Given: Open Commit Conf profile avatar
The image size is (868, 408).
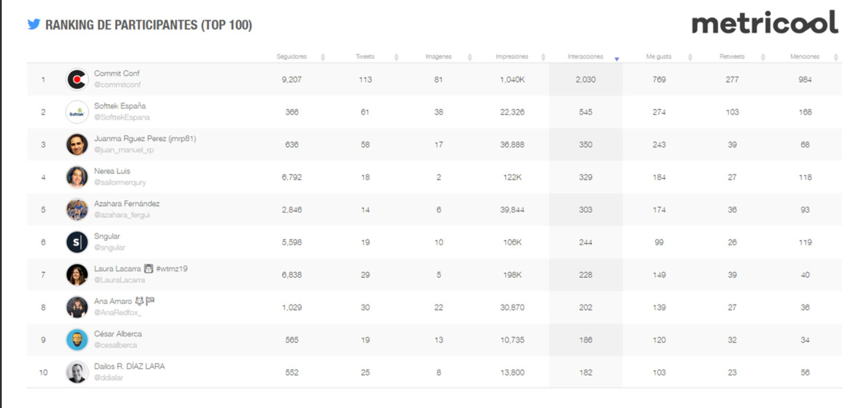Looking at the screenshot, I should pos(77,79).
